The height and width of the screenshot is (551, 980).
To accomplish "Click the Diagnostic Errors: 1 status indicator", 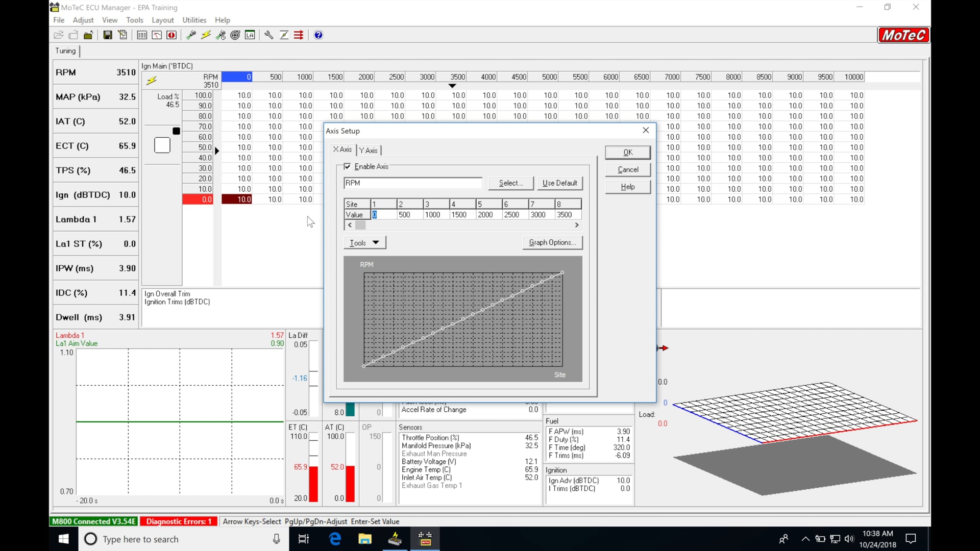I will point(178,521).
